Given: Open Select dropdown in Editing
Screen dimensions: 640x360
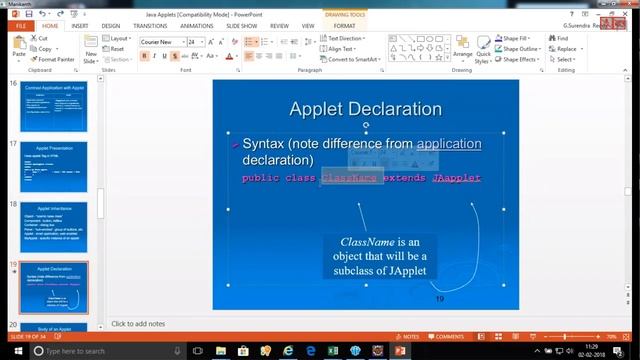Looking at the screenshot, I should (562, 59).
